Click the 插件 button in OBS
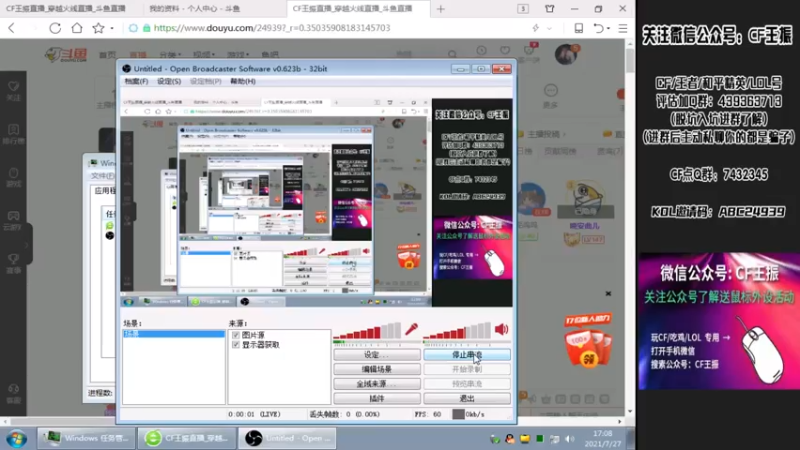The image size is (800, 450). point(377,398)
